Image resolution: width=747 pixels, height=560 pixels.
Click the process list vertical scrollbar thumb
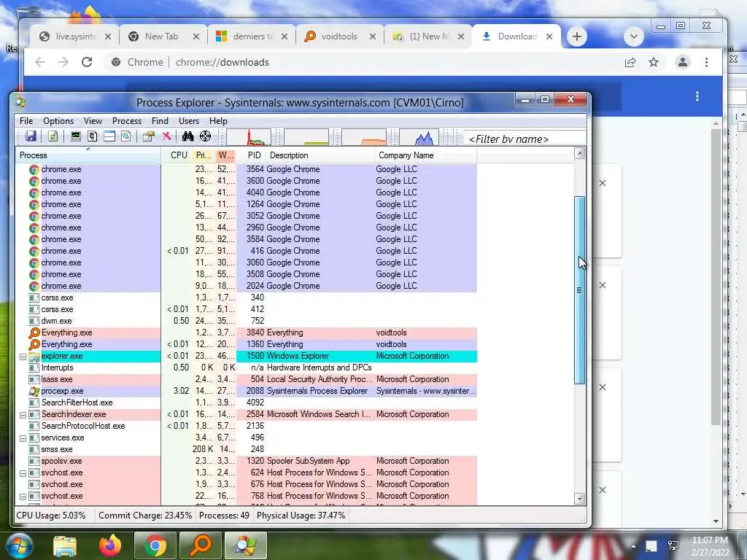pos(579,289)
